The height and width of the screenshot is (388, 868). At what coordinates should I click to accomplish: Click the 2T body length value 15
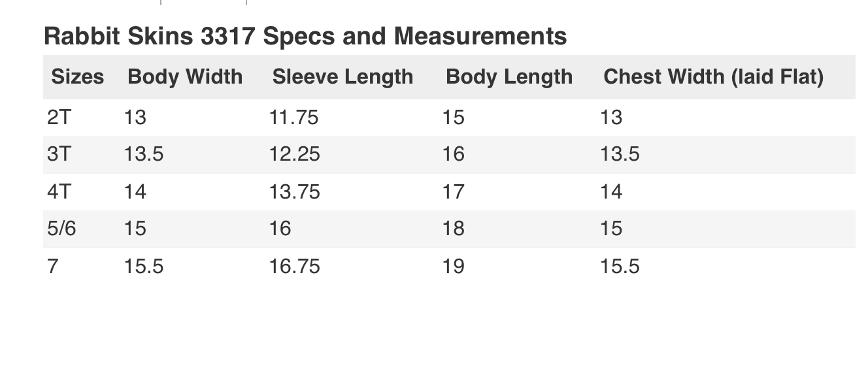(453, 118)
